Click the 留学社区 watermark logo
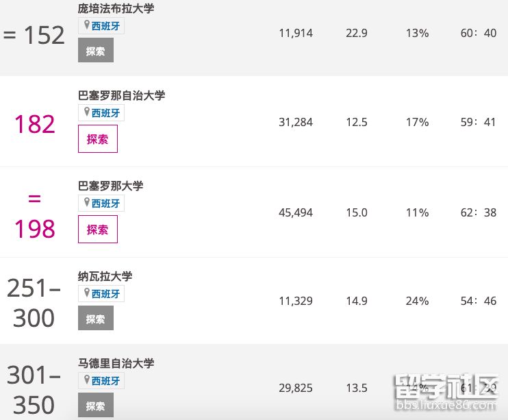Image resolution: width=508 pixels, height=420 pixels. (444, 393)
